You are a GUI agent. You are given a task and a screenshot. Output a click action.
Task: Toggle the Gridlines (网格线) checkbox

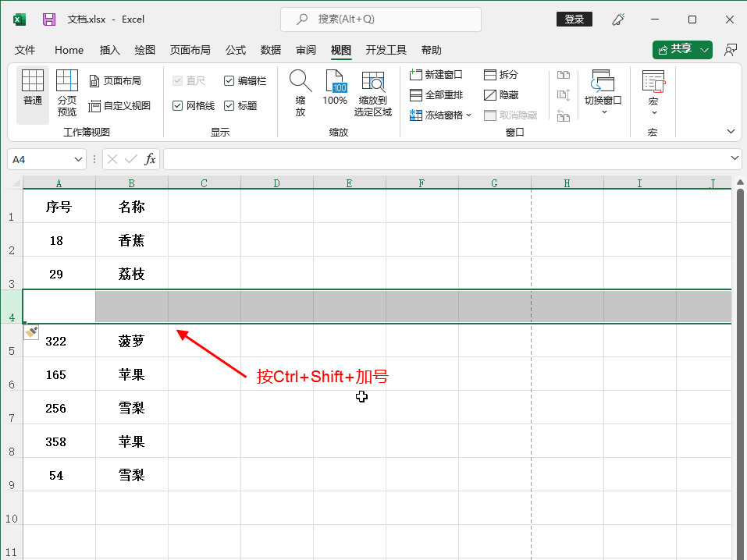(x=177, y=106)
